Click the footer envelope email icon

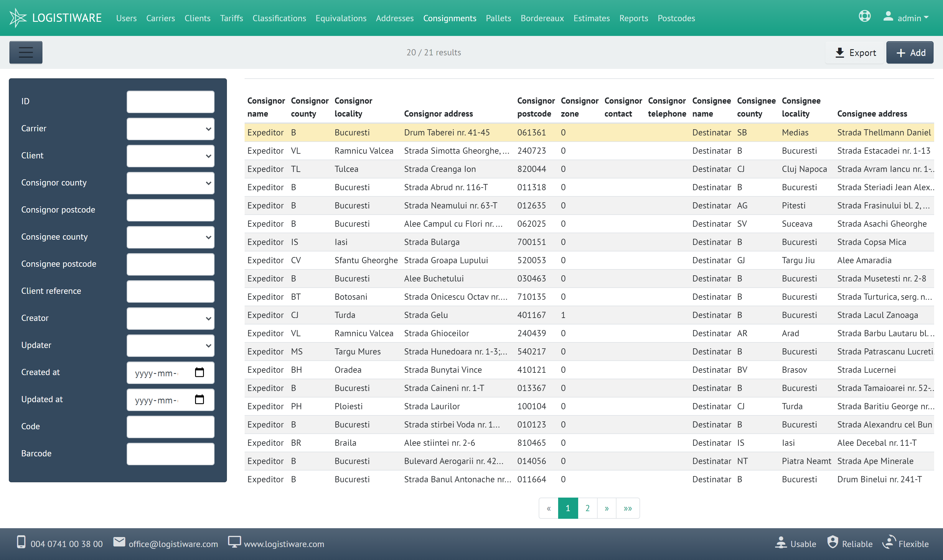[x=119, y=542]
